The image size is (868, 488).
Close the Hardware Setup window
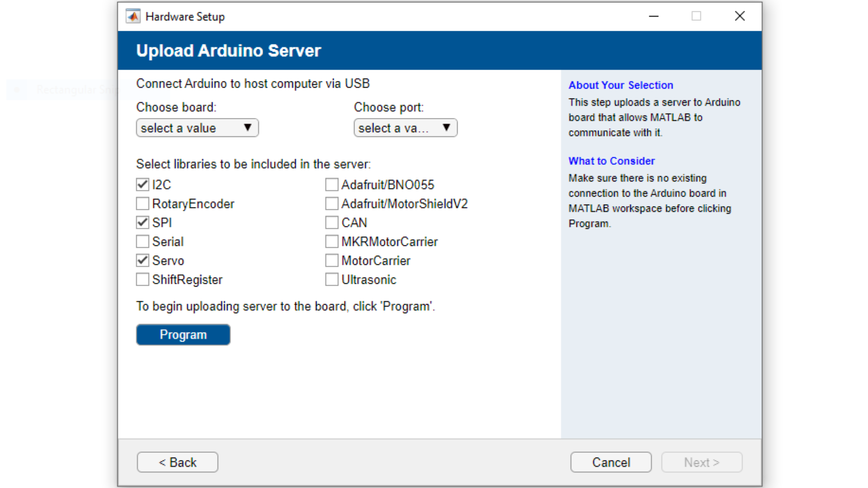tap(740, 16)
